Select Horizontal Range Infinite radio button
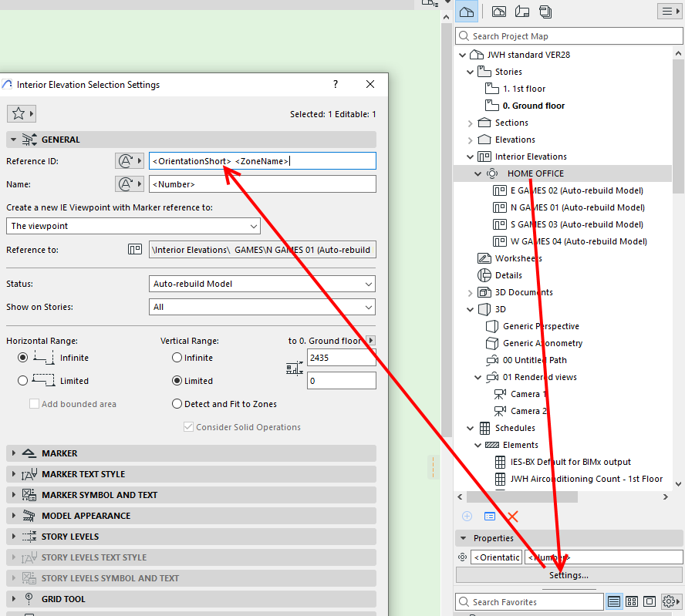 pos(22,358)
